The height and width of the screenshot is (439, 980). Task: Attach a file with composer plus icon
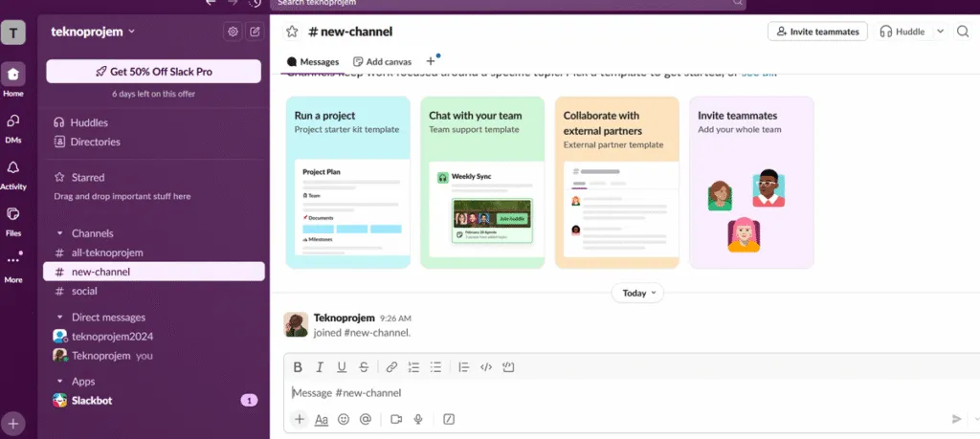(x=300, y=419)
